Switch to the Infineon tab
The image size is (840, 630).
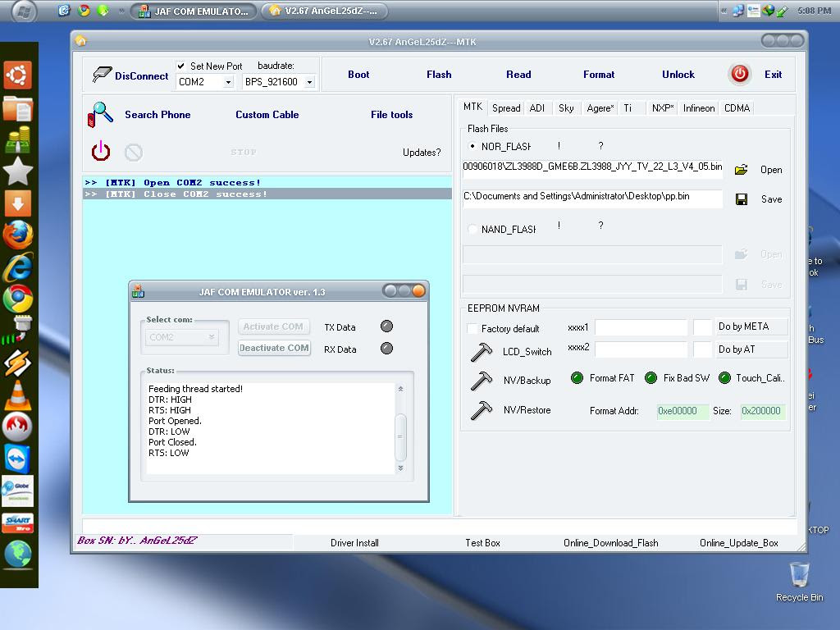click(x=699, y=108)
